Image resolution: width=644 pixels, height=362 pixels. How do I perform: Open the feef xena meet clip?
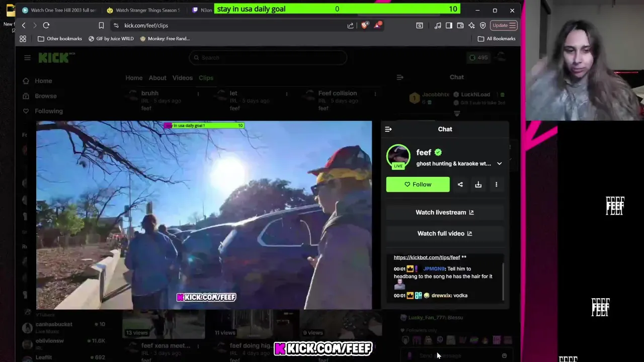coord(165,346)
